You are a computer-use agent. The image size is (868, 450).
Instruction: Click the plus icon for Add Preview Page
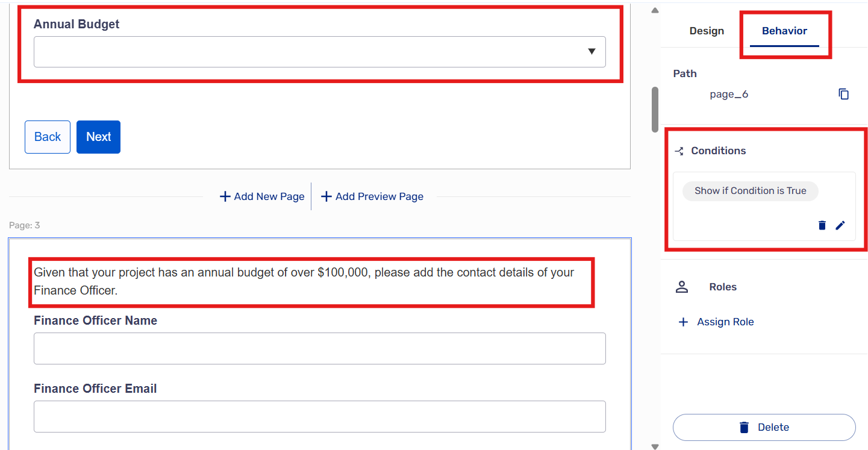326,196
